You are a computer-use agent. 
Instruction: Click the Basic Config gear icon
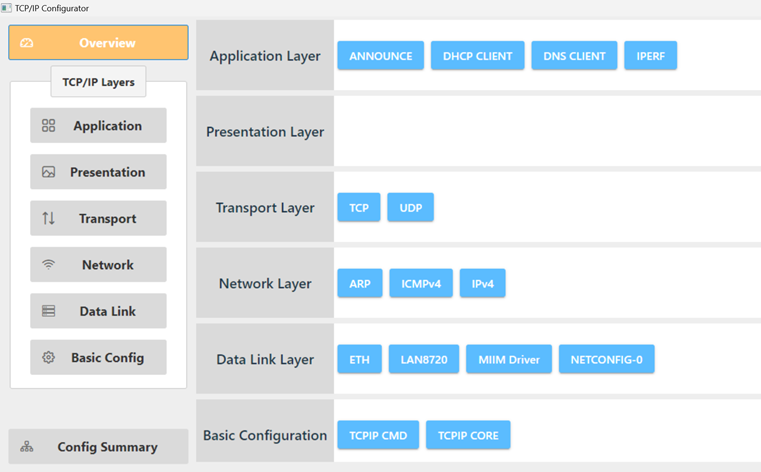coord(49,358)
